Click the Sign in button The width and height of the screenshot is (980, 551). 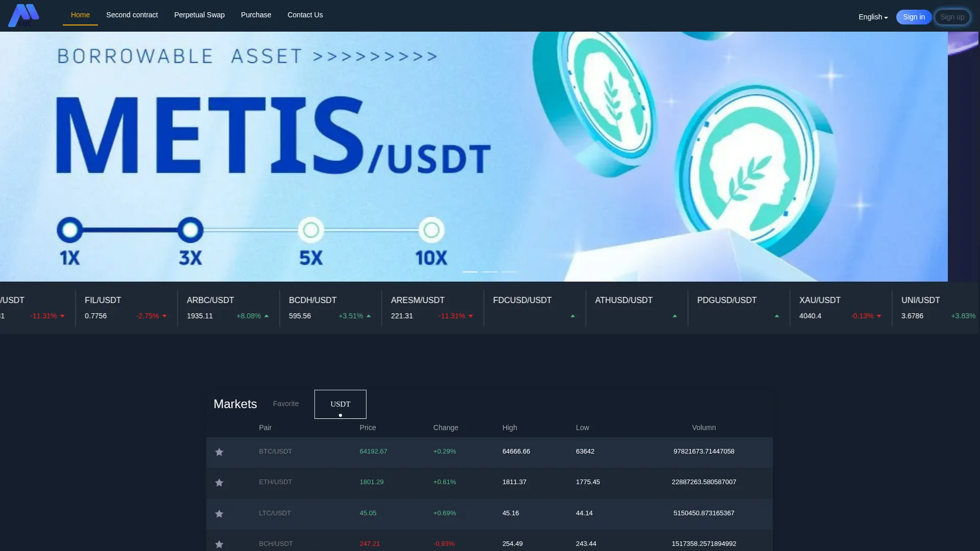pos(914,17)
